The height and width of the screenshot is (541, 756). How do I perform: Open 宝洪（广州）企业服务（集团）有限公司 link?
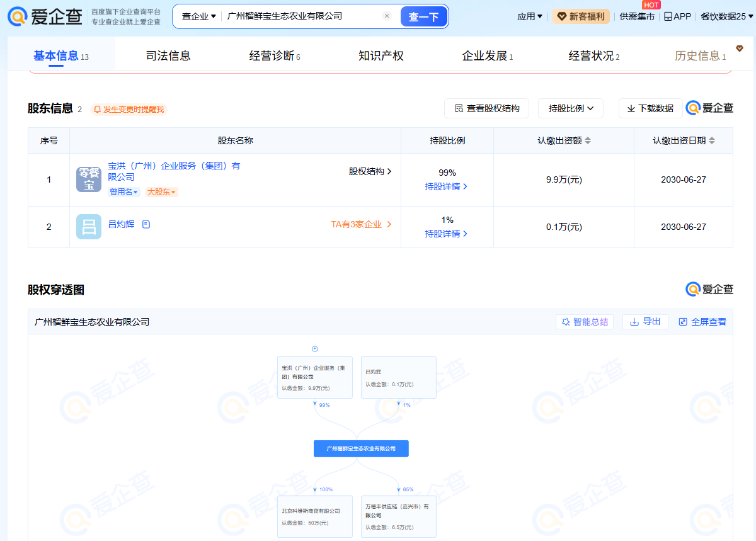click(x=175, y=171)
